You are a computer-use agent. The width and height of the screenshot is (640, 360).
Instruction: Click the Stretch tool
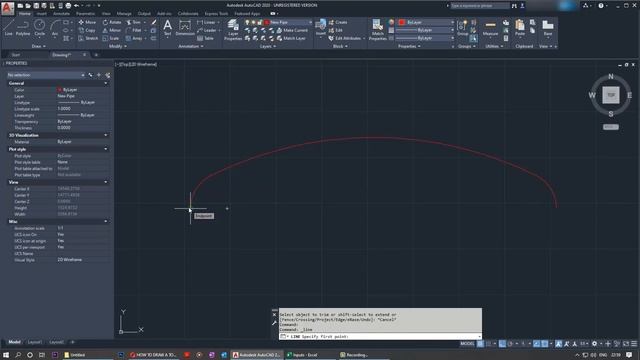pos(88,38)
